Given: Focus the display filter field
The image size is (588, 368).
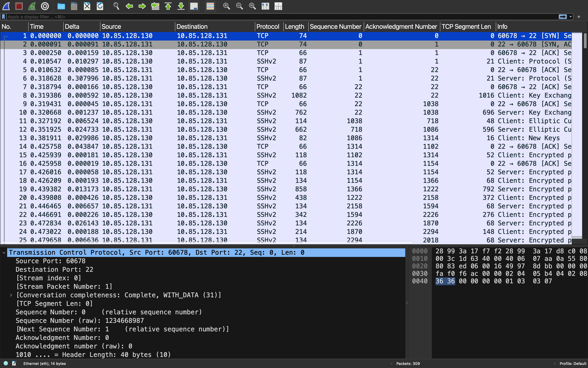Looking at the screenshot, I should tap(282, 17).
